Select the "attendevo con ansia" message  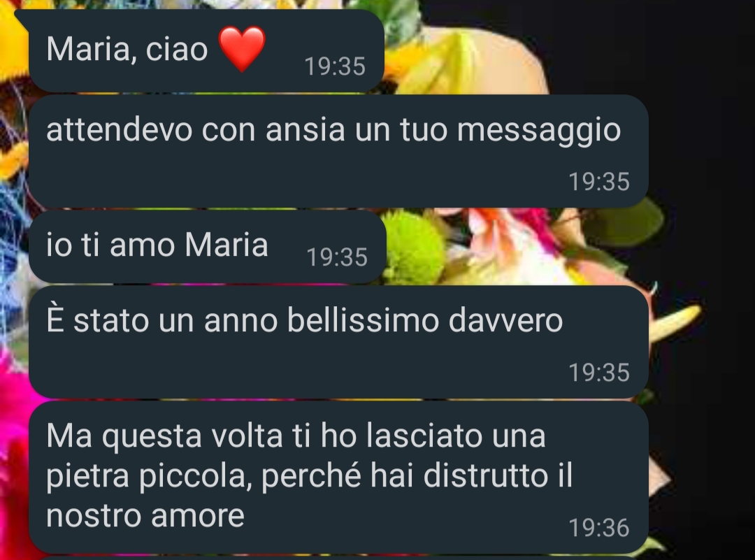(338, 151)
